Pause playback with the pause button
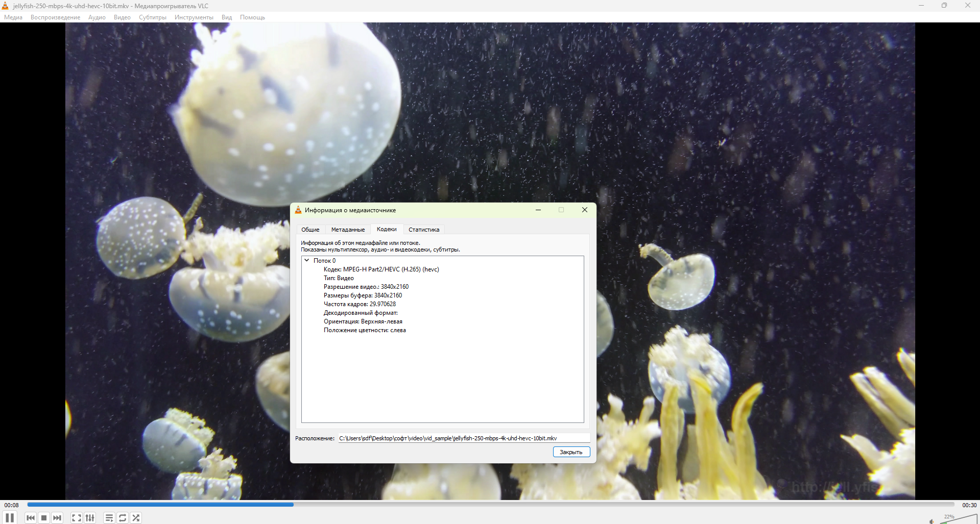The image size is (980, 524). click(10, 517)
